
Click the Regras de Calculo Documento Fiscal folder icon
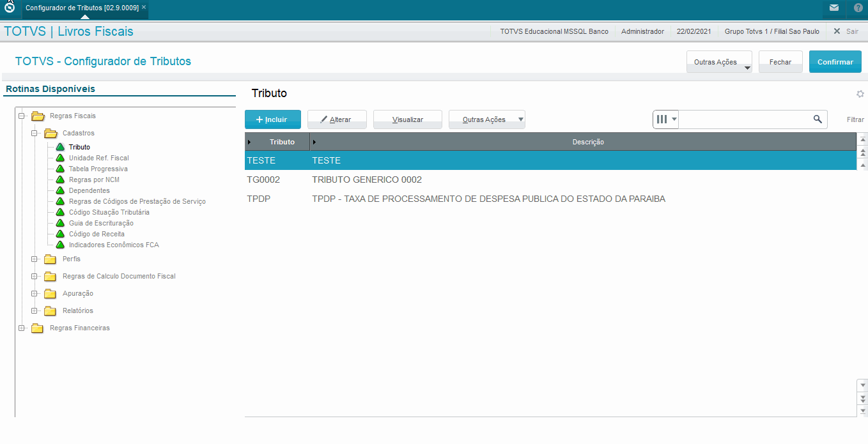pyautogui.click(x=50, y=277)
